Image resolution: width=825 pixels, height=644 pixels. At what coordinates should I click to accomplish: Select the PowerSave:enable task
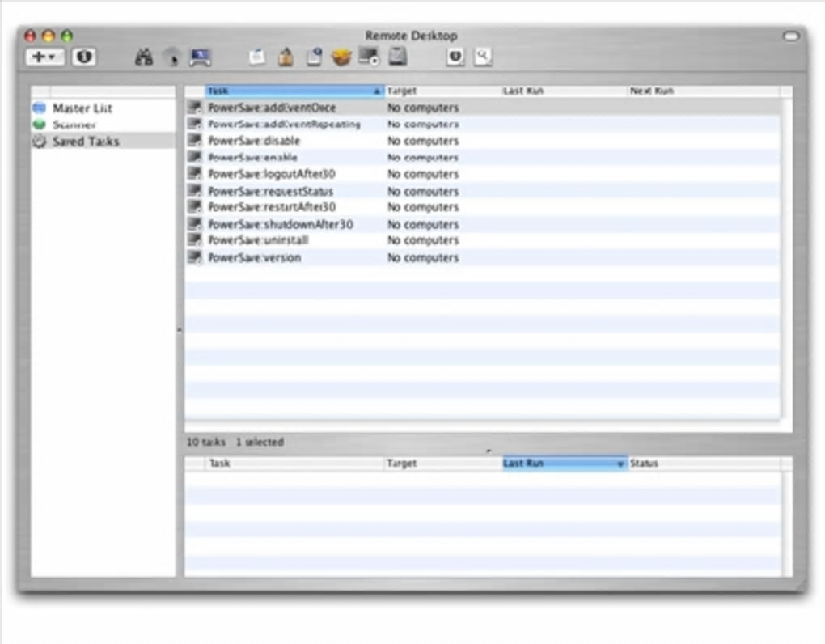pos(483,157)
